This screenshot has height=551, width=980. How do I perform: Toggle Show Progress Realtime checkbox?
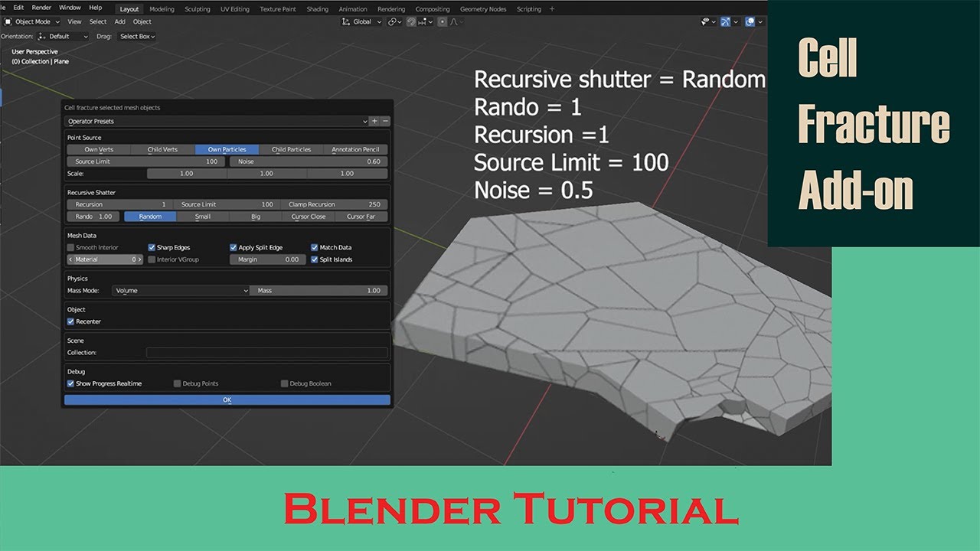[x=71, y=383]
